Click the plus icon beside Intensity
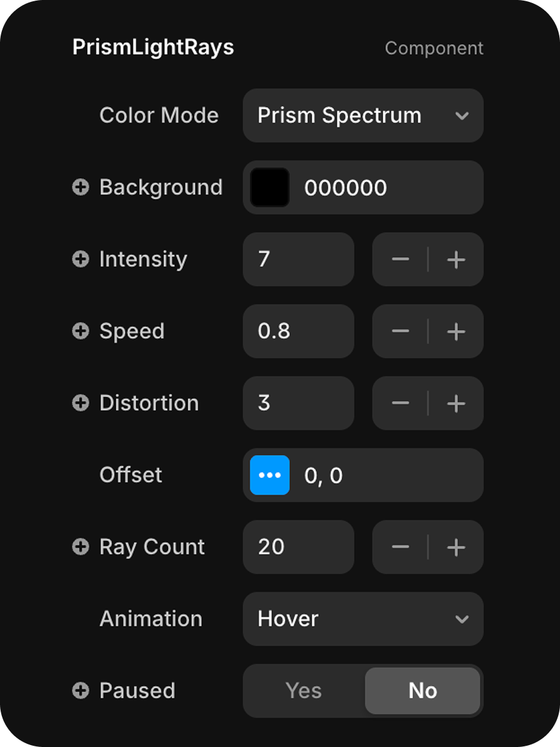Viewport: 560px width, 747px height. coord(81,259)
